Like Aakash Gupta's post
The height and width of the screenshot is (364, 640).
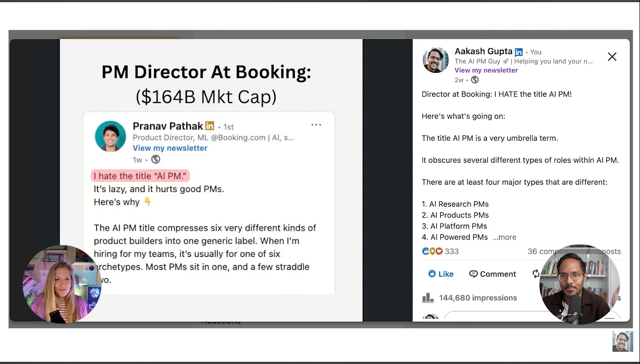pyautogui.click(x=441, y=274)
